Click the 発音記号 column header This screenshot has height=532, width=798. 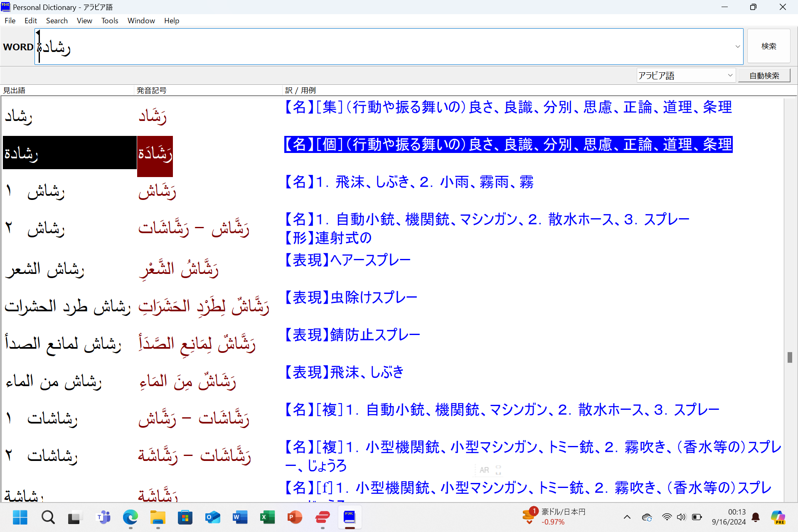(151, 90)
